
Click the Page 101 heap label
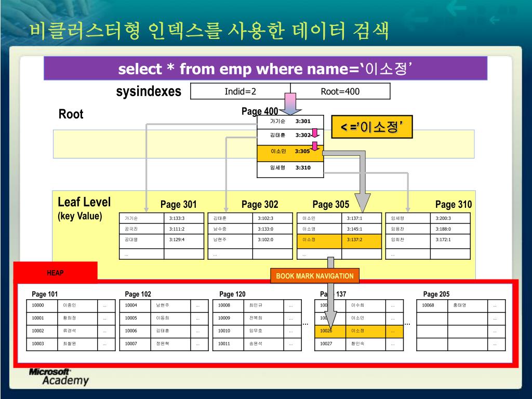point(45,294)
